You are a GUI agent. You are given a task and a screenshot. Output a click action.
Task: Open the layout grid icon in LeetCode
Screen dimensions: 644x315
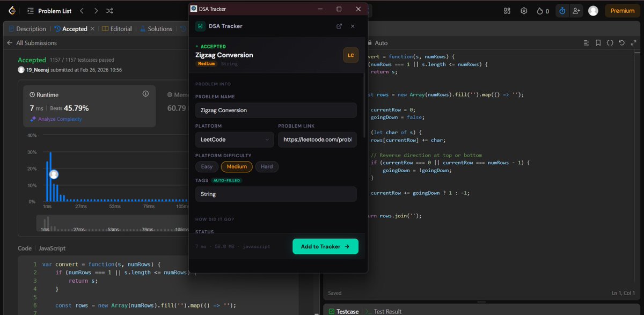click(x=507, y=11)
